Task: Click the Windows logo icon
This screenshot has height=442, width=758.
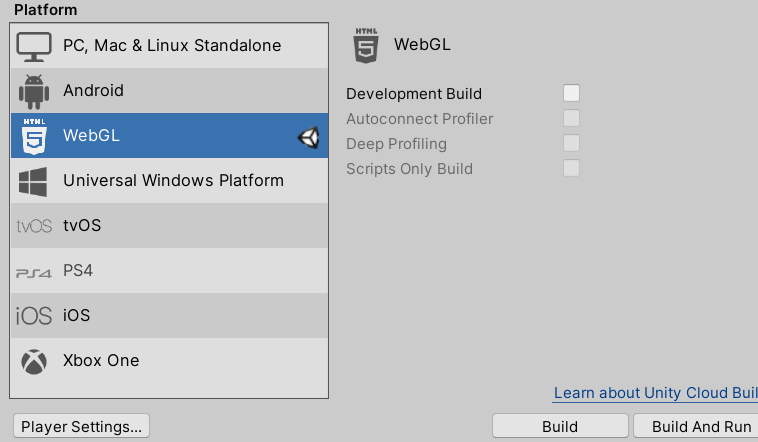Action: pos(33,182)
